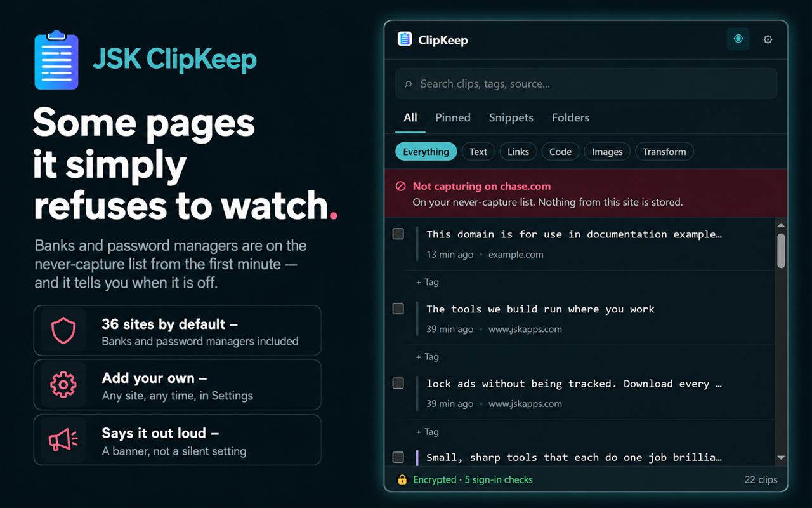812x508 pixels.
Task: Open the 'Small, sharp tools that each do one job' clip
Action: pyautogui.click(x=574, y=457)
